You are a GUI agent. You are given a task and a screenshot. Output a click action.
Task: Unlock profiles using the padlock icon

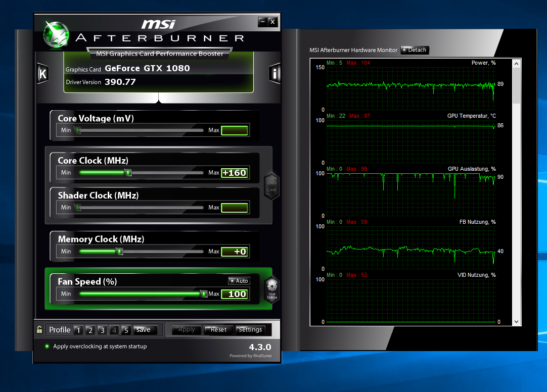[x=39, y=329]
